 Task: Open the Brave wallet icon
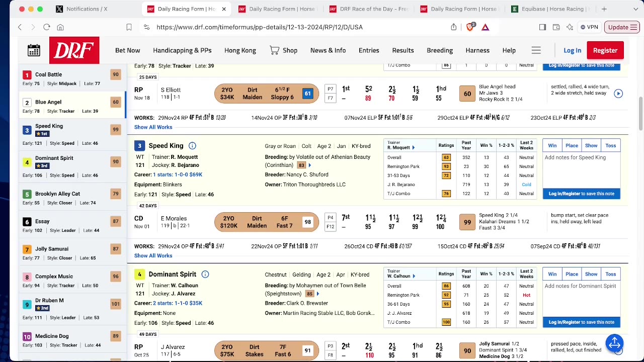coord(556,27)
